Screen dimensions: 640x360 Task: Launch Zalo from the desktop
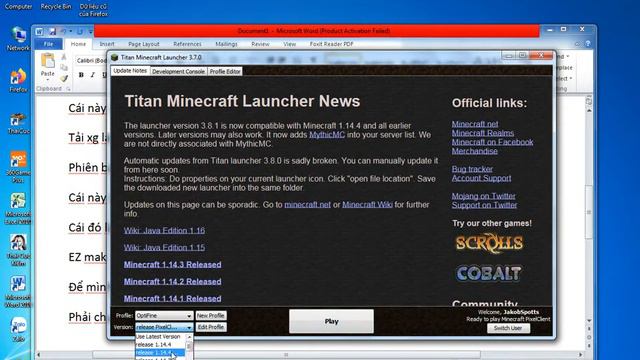[18, 329]
